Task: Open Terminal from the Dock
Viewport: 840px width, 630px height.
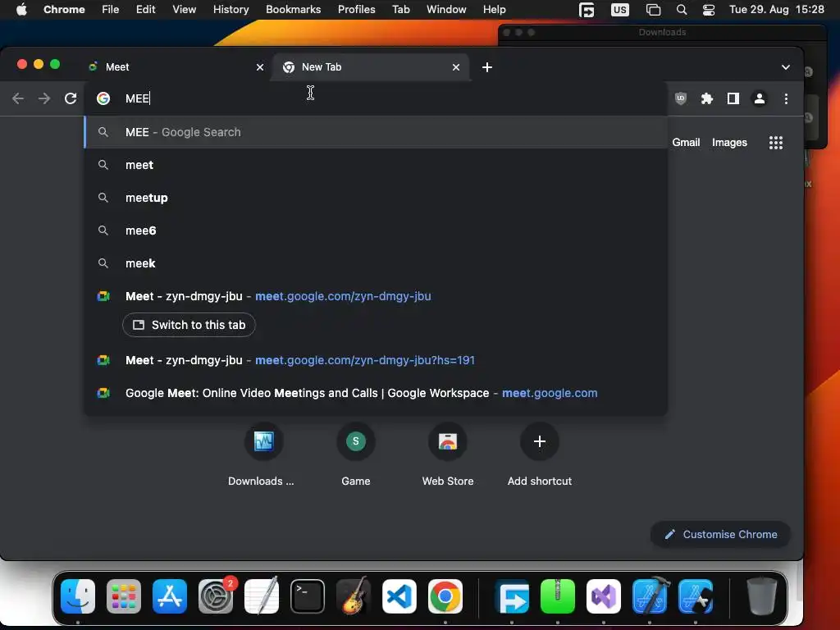Action: tap(308, 596)
